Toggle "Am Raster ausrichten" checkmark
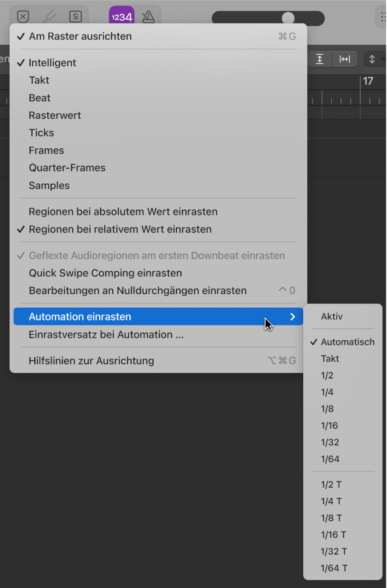 click(81, 36)
